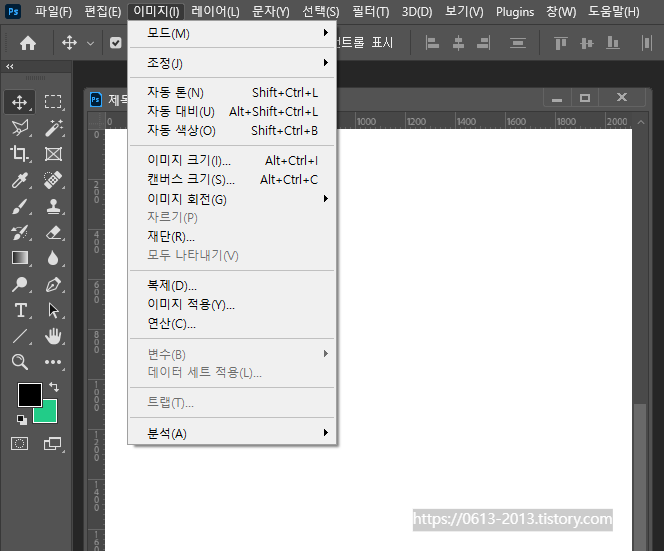Choose 복제(D)... from the menu
The image size is (664, 551).
[232, 285]
